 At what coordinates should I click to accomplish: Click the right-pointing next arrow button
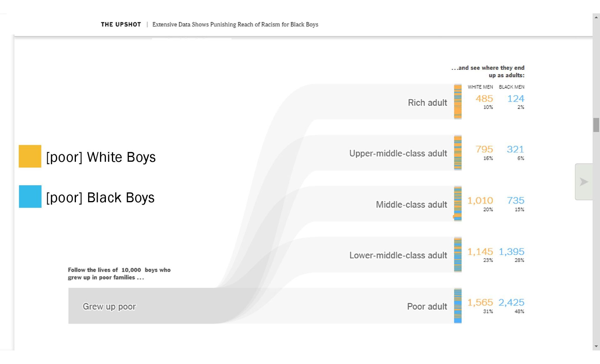583,182
